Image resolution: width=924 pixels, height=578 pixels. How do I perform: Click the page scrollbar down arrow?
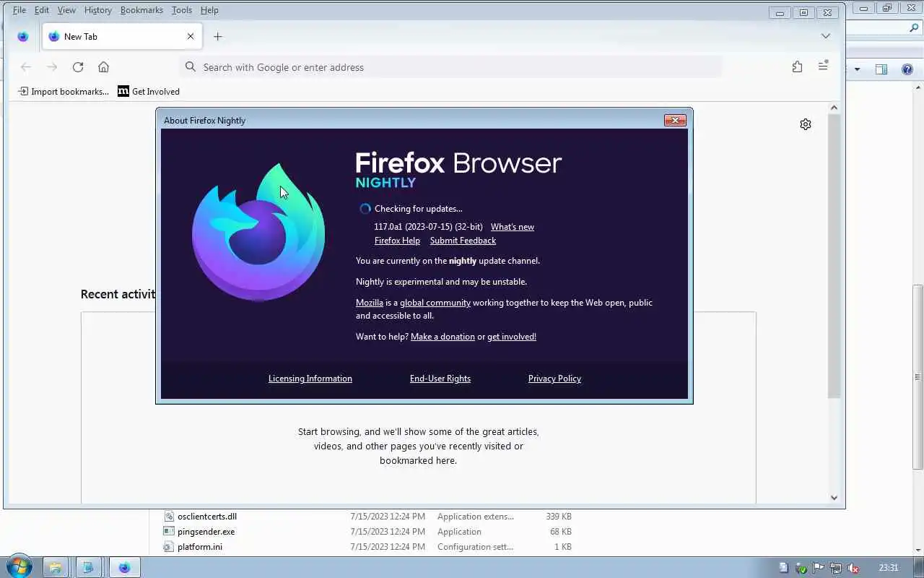(x=834, y=497)
